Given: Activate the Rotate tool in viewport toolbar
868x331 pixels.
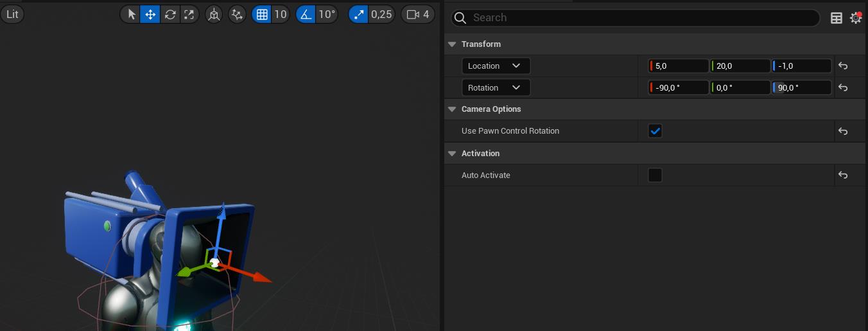Looking at the screenshot, I should click(169, 14).
